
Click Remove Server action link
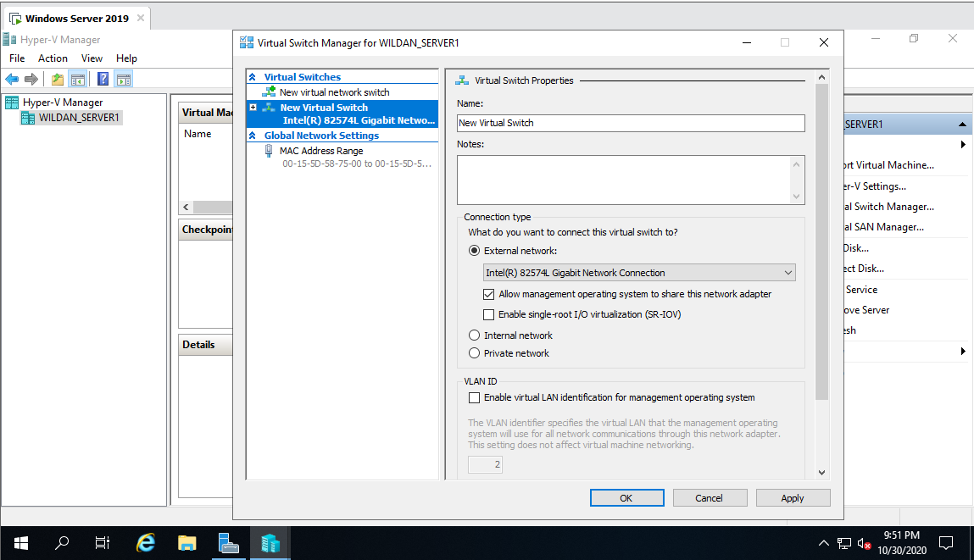click(867, 310)
